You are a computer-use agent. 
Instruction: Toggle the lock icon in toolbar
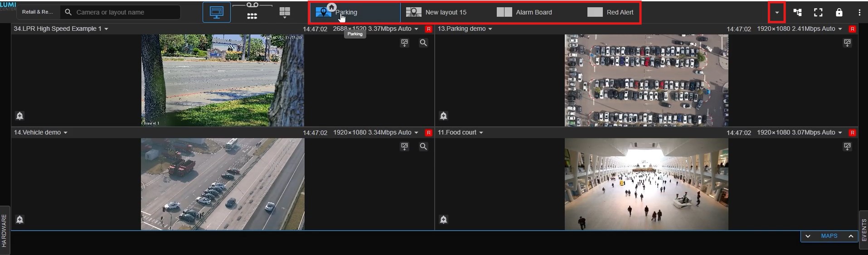(839, 12)
